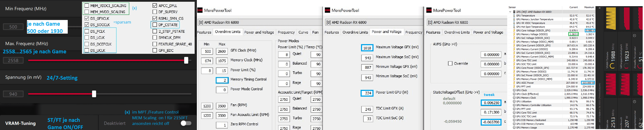Select Power and Voltage tab in leftmost MorePowerTool
Screen dimensions: 644x130
point(259,32)
